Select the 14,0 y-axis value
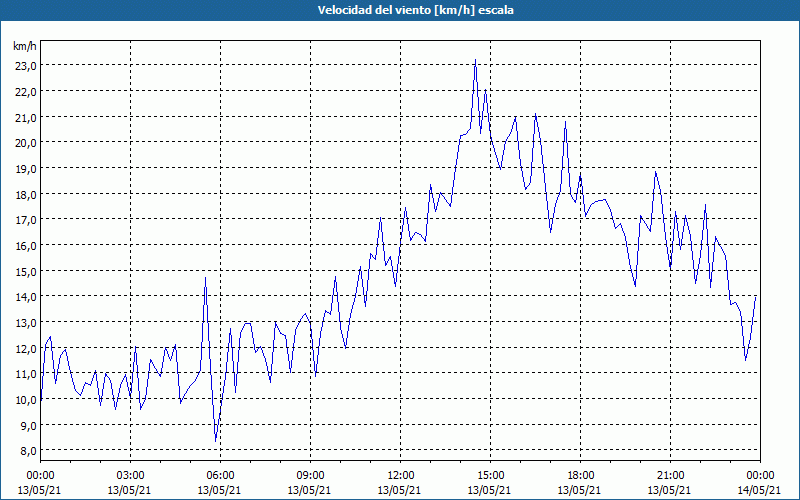The height and width of the screenshot is (500, 800). [25, 297]
